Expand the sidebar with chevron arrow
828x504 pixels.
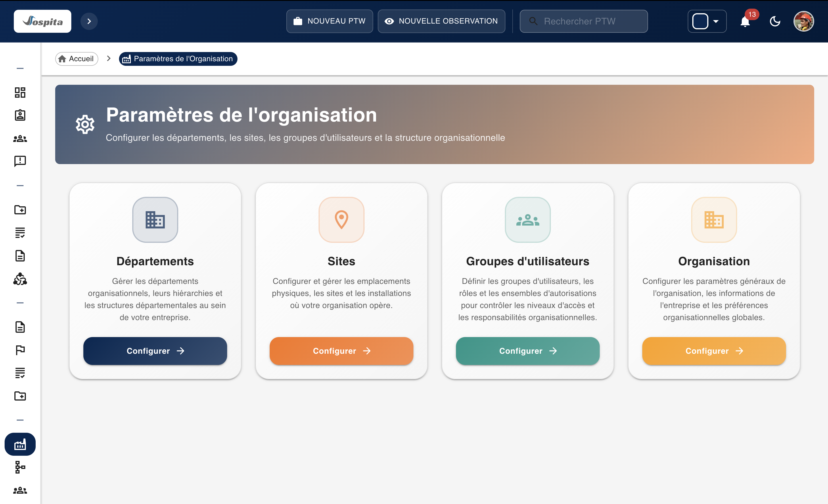click(x=89, y=21)
